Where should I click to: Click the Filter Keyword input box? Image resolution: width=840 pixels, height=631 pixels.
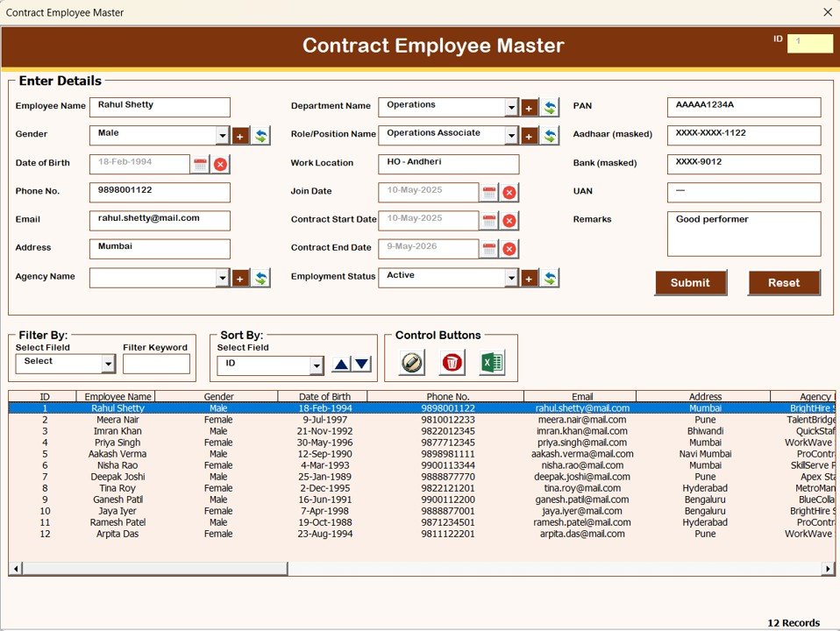(x=155, y=364)
